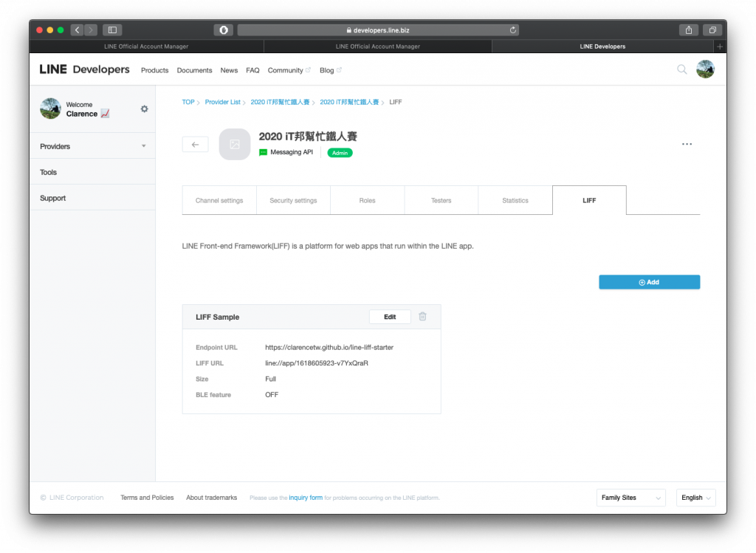Click the Admin role badge
This screenshot has height=553, width=756.
click(340, 153)
